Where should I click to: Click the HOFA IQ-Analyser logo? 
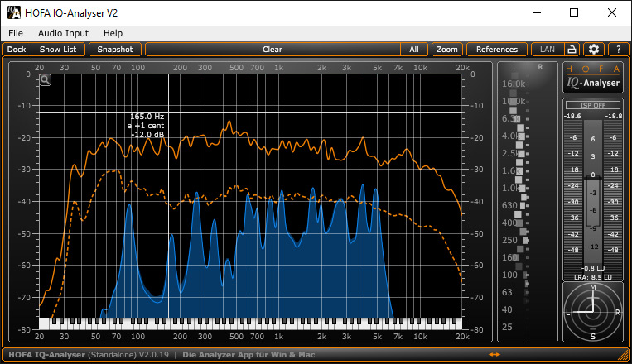point(592,77)
